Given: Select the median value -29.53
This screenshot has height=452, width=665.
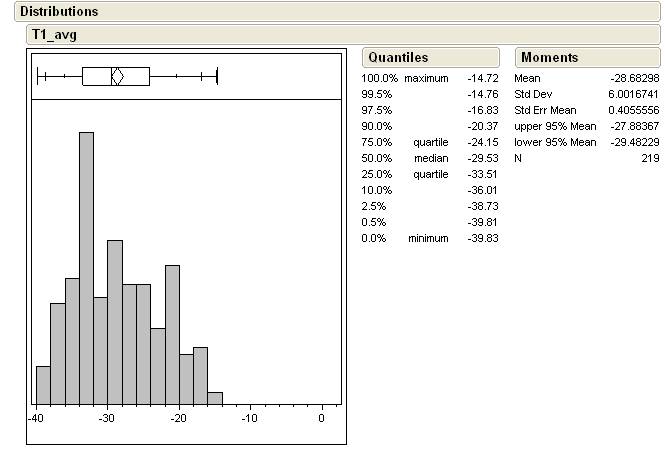Looking at the screenshot, I should (x=482, y=158).
